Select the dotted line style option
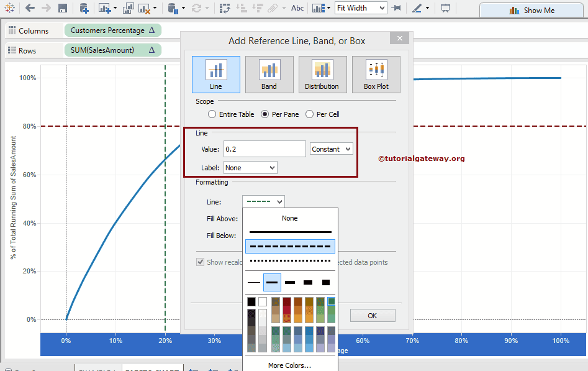Image resolution: width=588 pixels, height=371 pixels. point(290,260)
